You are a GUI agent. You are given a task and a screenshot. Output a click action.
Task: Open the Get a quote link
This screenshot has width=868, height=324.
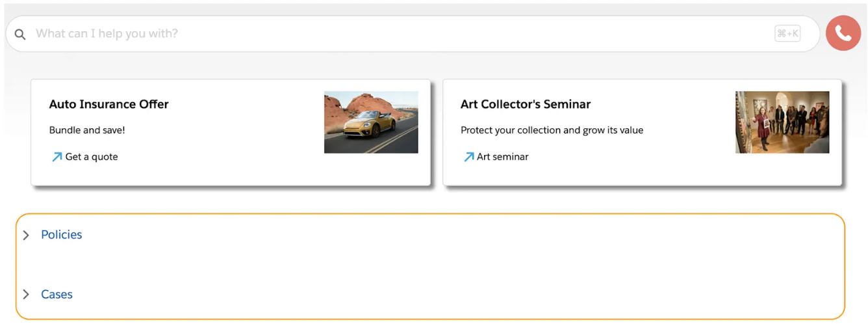[x=92, y=157]
